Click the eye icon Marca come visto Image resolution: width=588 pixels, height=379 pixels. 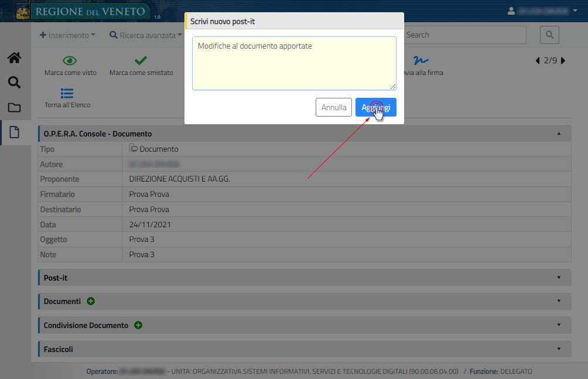(x=70, y=60)
